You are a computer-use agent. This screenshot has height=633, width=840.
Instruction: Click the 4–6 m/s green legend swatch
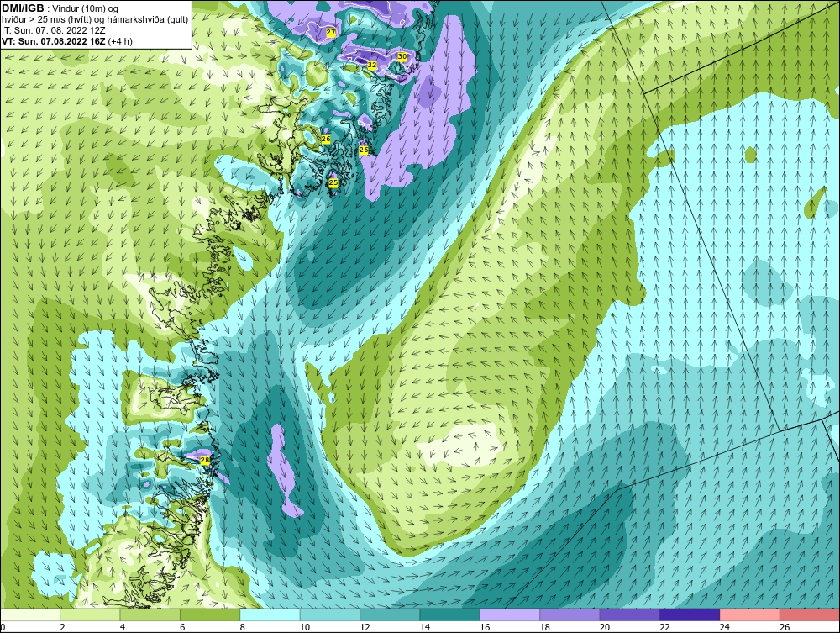[150, 615]
